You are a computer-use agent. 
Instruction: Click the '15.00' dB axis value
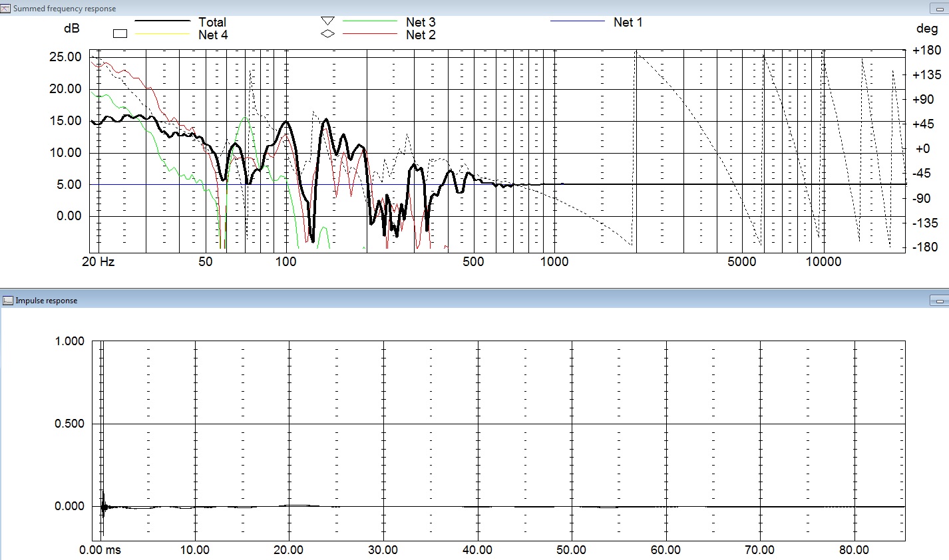click(x=65, y=121)
